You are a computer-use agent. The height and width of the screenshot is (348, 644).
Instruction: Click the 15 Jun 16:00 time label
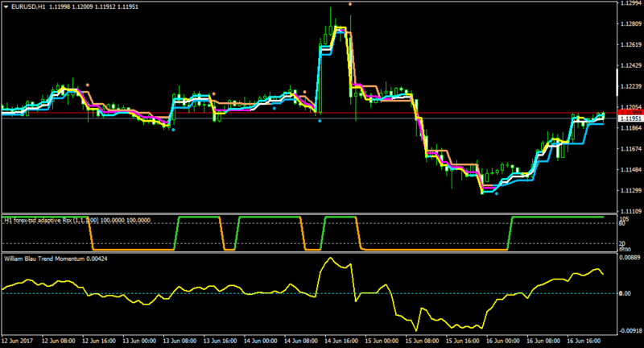[x=462, y=341]
